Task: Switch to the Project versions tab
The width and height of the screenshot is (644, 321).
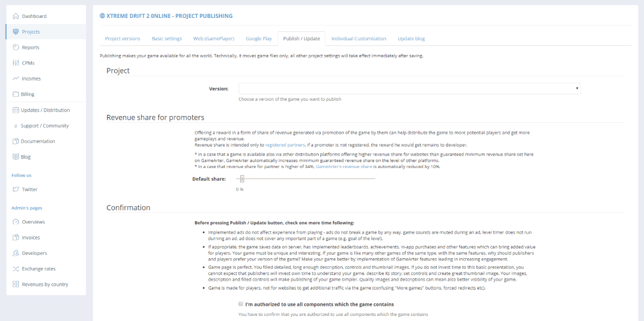Action: (123, 39)
